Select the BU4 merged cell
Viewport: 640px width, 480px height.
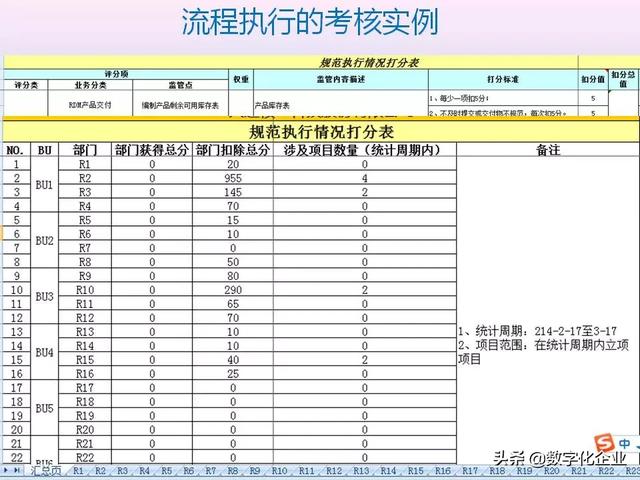click(44, 353)
